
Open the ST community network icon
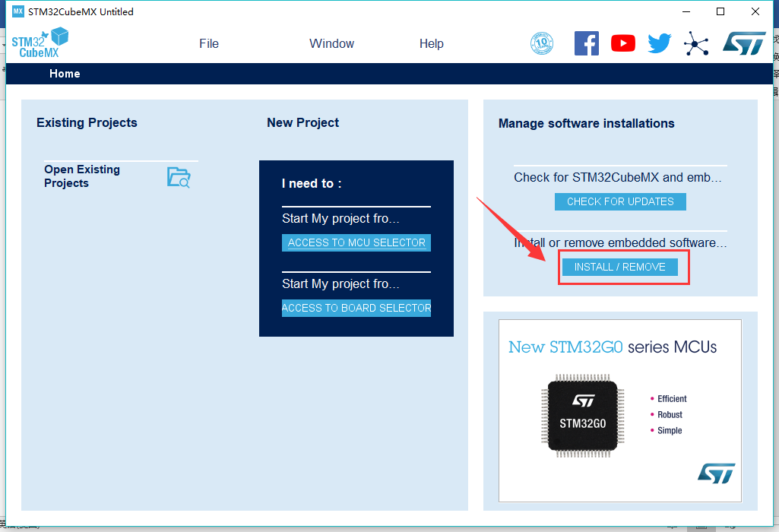click(696, 44)
